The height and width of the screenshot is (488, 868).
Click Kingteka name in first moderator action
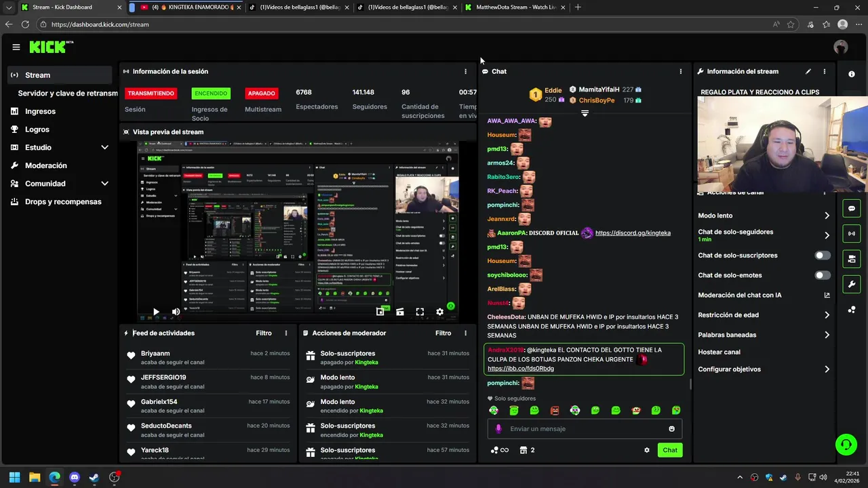pos(366,363)
